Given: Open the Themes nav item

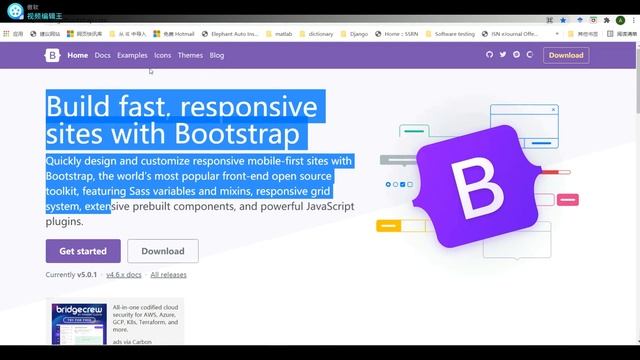Looking at the screenshot, I should [190, 55].
